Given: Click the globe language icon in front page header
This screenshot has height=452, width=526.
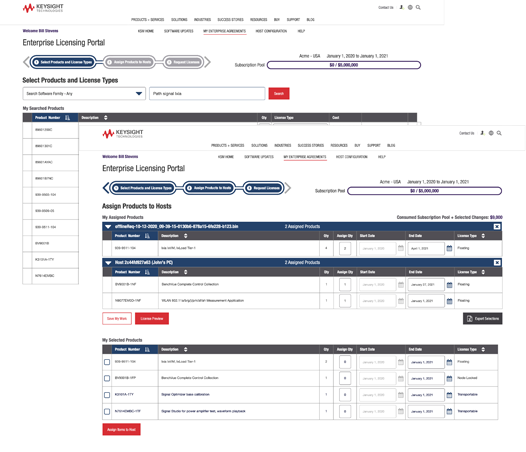Looking at the screenshot, I should coord(491,133).
